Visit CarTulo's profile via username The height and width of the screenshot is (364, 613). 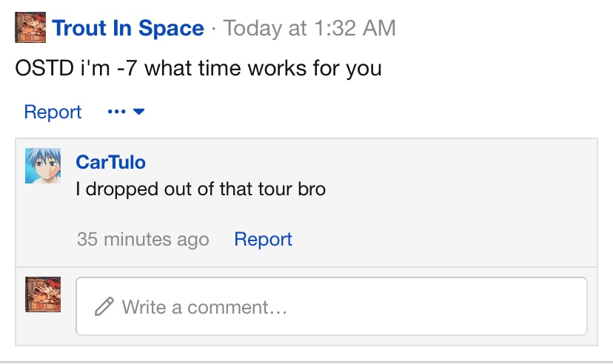tap(111, 162)
